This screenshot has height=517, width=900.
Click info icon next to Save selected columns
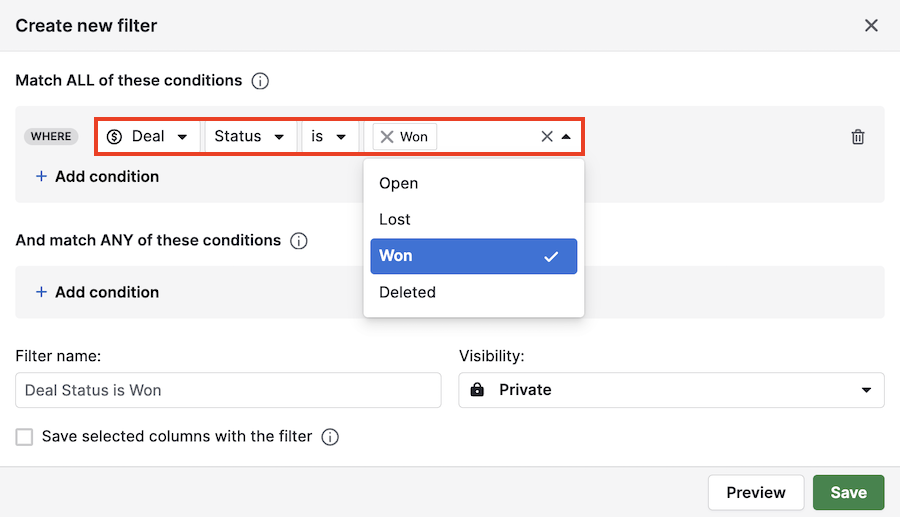pyautogui.click(x=330, y=437)
